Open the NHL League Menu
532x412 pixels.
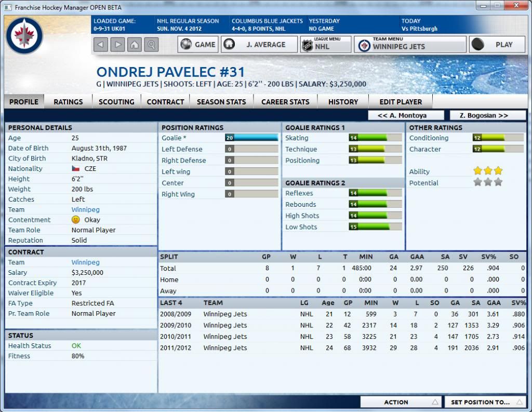point(326,45)
